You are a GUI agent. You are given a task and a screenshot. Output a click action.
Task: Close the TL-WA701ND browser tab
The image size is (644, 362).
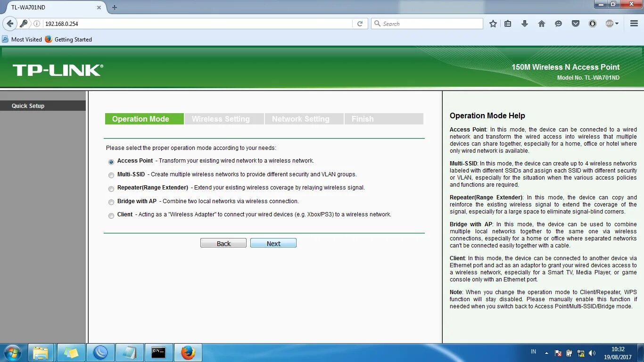tap(99, 8)
